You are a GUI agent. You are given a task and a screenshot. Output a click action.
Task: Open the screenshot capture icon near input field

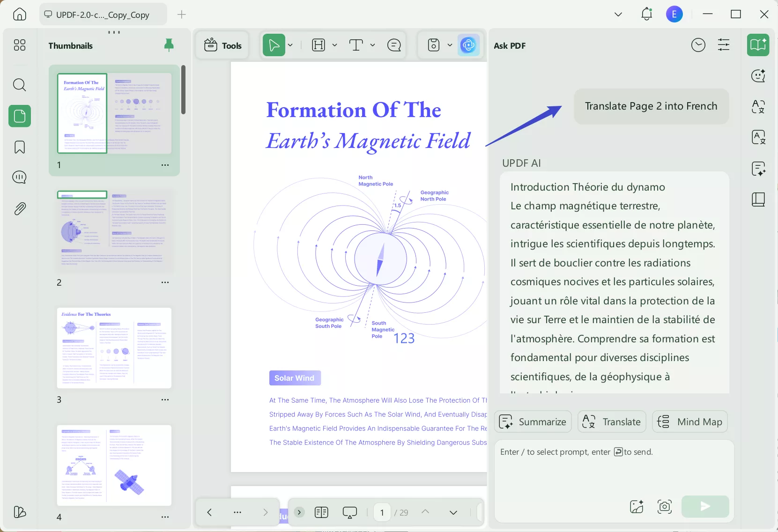click(665, 507)
